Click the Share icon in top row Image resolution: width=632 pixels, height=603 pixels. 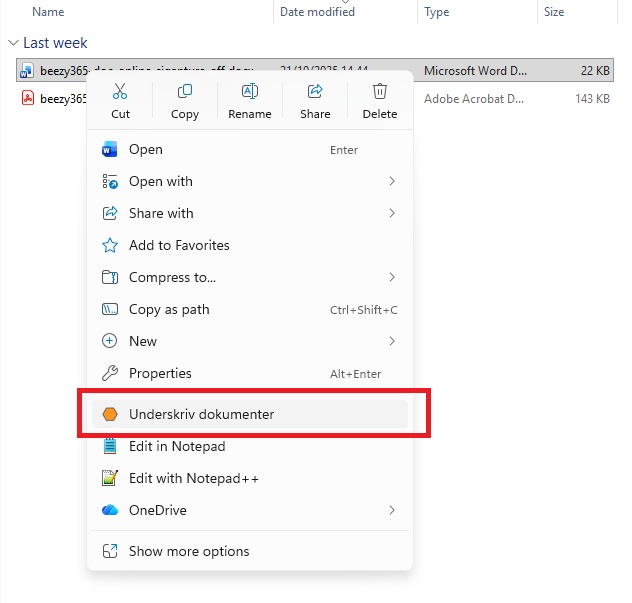coord(315,92)
